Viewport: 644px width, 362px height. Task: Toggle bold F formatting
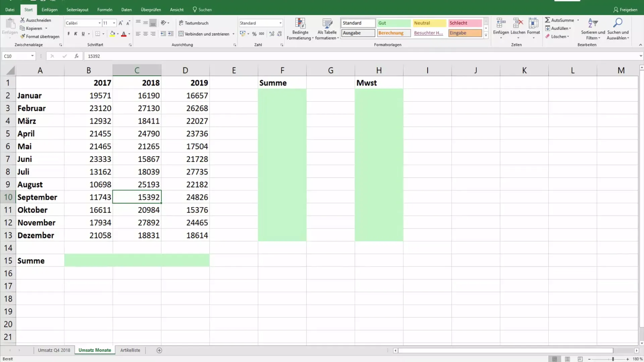point(68,34)
